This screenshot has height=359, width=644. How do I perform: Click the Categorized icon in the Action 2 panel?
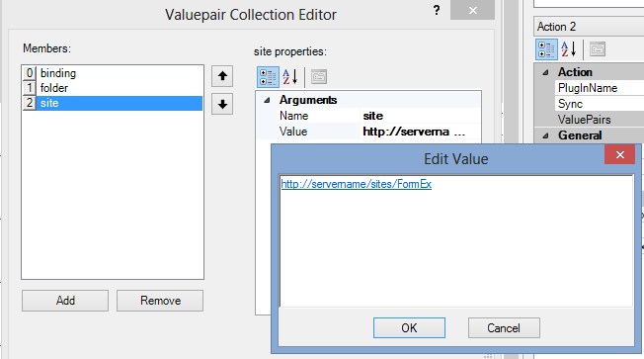click(546, 49)
